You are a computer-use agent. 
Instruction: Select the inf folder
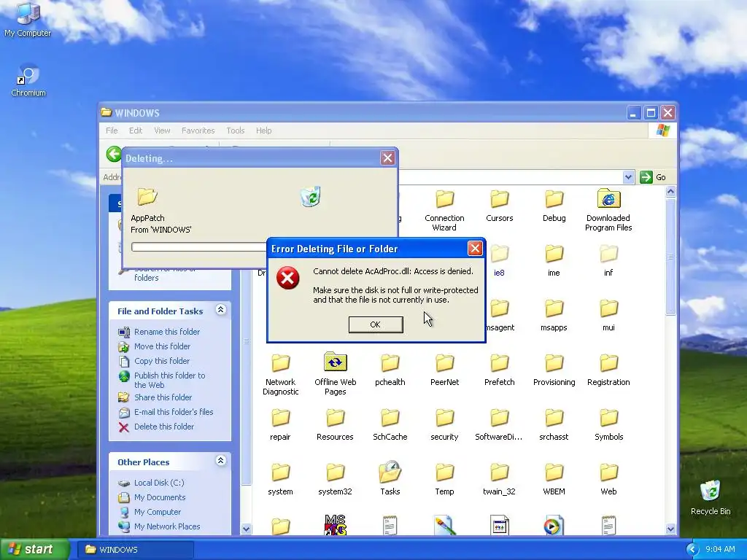pos(608,260)
